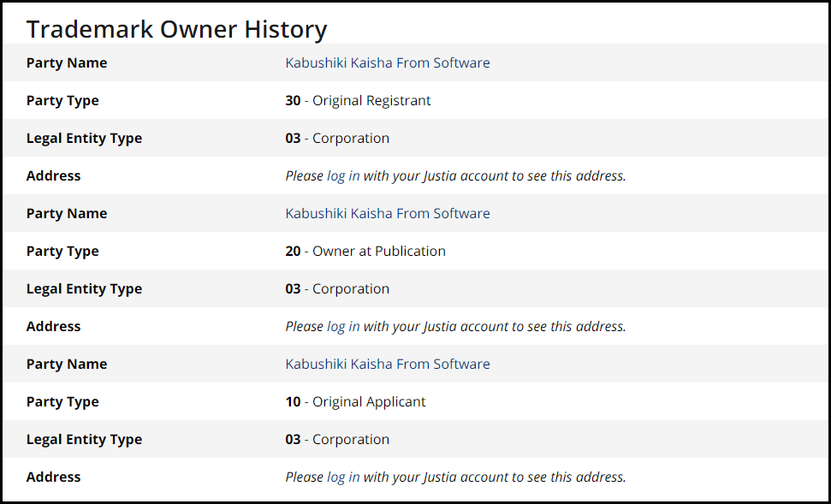
Task: Click Legal Entity Type label below Owner at Publication row
Action: tap(84, 289)
